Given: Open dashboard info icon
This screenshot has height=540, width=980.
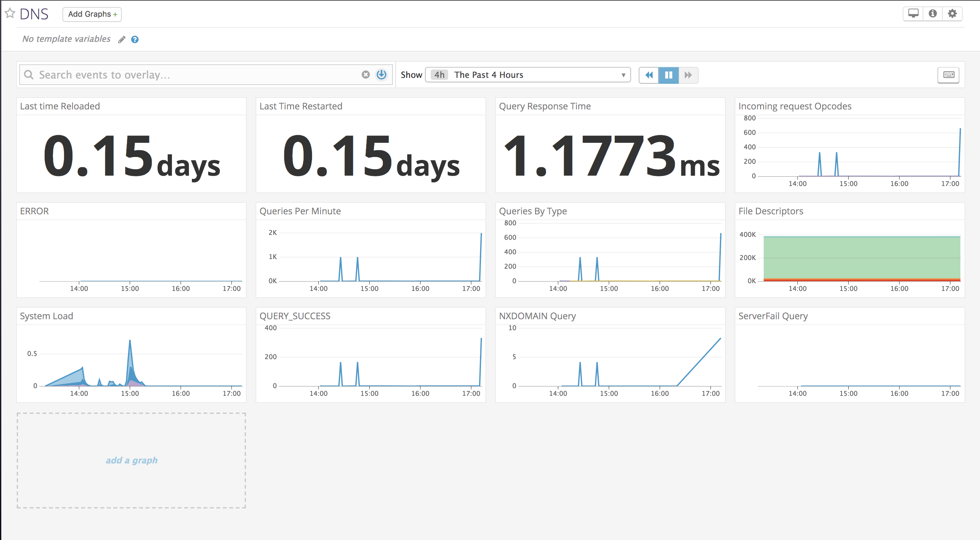Looking at the screenshot, I should pyautogui.click(x=932, y=14).
